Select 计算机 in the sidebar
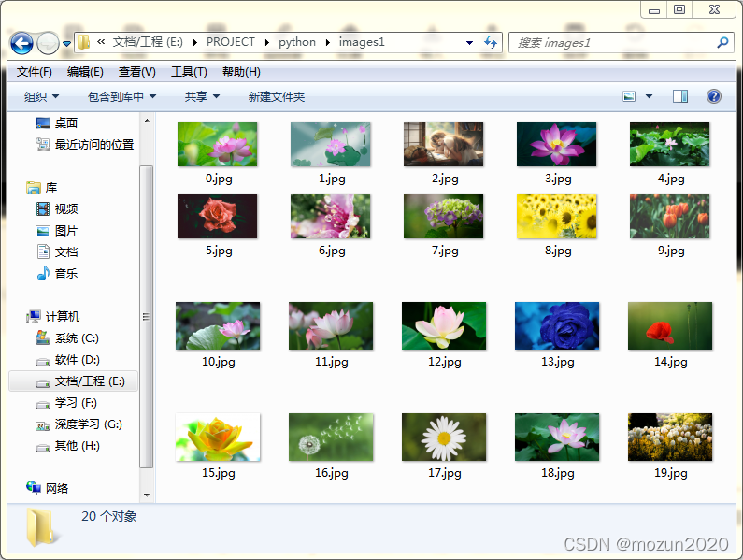The height and width of the screenshot is (560, 743). pos(52,316)
